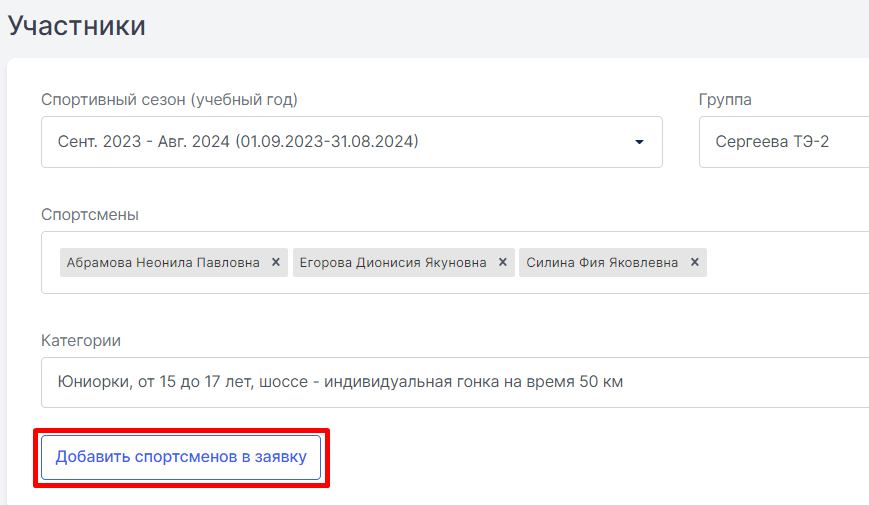The height and width of the screenshot is (505, 869).
Task: Focus the empty area of Спортсмены multi-select box
Action: point(787,263)
